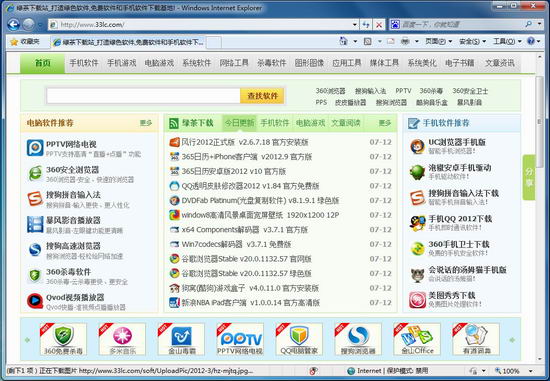
Task: Click the 暴风影音播放器 icon
Action: pyautogui.click(x=35, y=225)
